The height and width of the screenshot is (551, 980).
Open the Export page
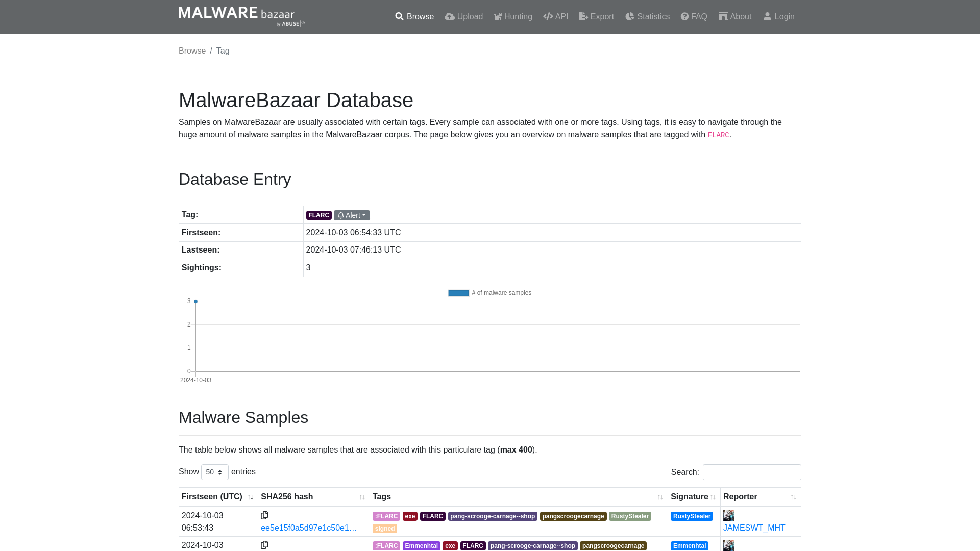pyautogui.click(x=596, y=17)
